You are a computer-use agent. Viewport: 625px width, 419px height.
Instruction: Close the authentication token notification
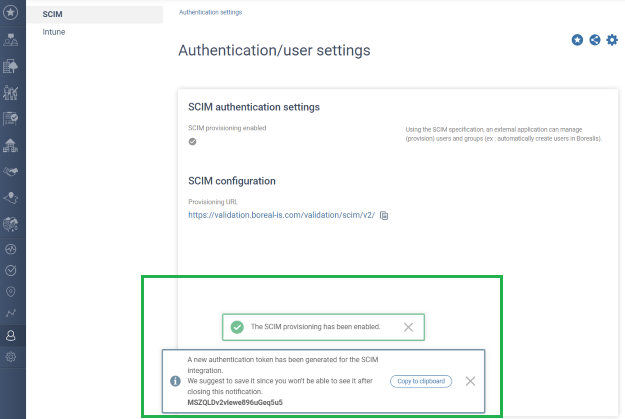[x=470, y=381]
